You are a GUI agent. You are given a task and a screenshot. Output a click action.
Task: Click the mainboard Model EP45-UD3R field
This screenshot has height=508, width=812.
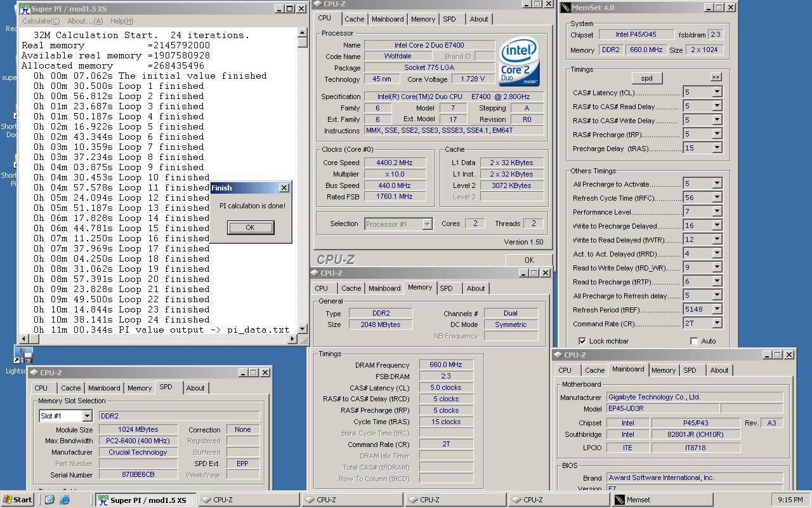tap(662, 409)
